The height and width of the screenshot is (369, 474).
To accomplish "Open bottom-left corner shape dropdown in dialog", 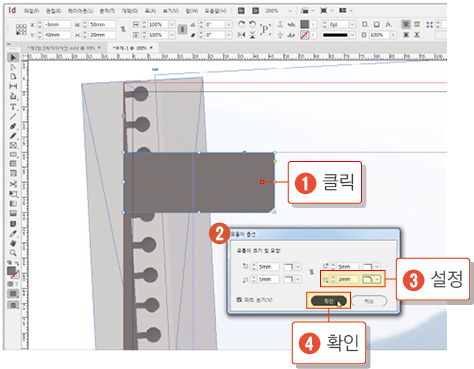I will coord(292,279).
